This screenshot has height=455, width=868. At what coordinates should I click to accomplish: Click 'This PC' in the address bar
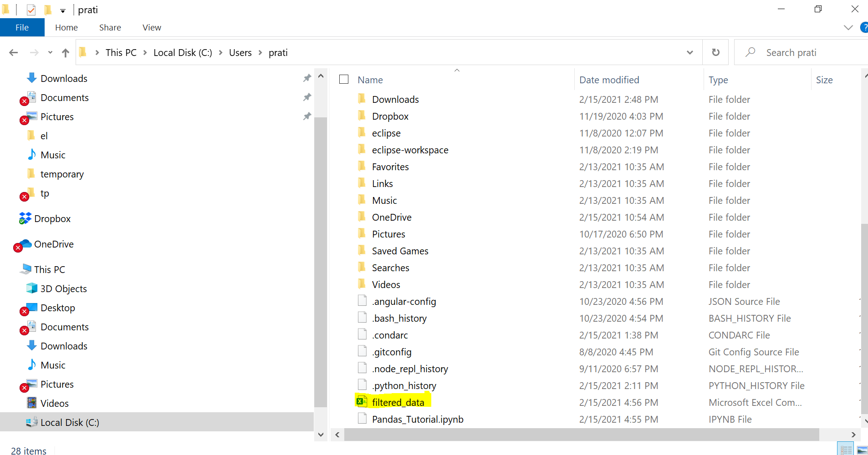click(121, 53)
